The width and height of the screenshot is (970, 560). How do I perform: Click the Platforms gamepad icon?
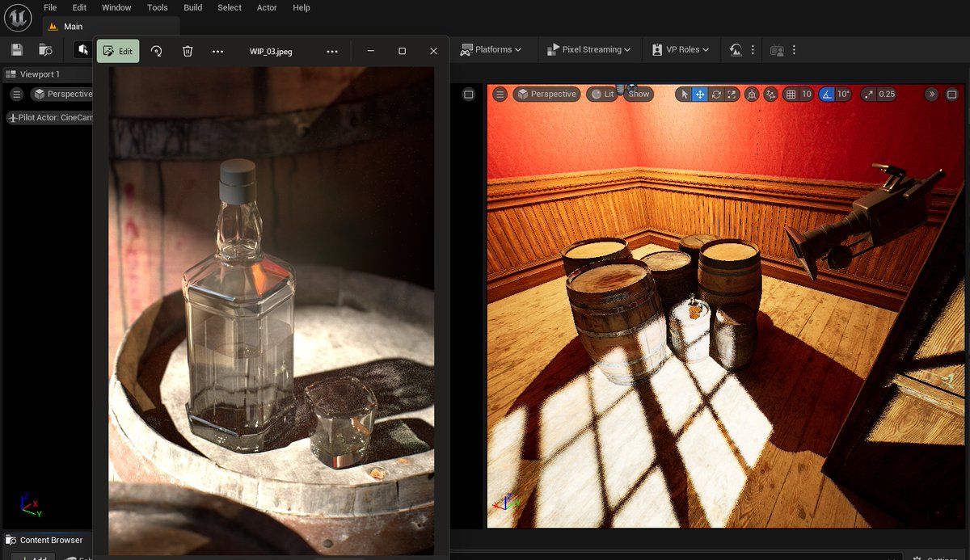click(x=466, y=50)
